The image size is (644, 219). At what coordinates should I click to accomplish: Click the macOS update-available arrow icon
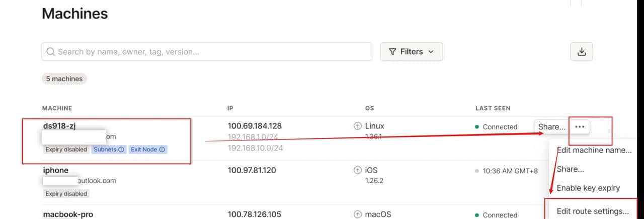(358, 215)
